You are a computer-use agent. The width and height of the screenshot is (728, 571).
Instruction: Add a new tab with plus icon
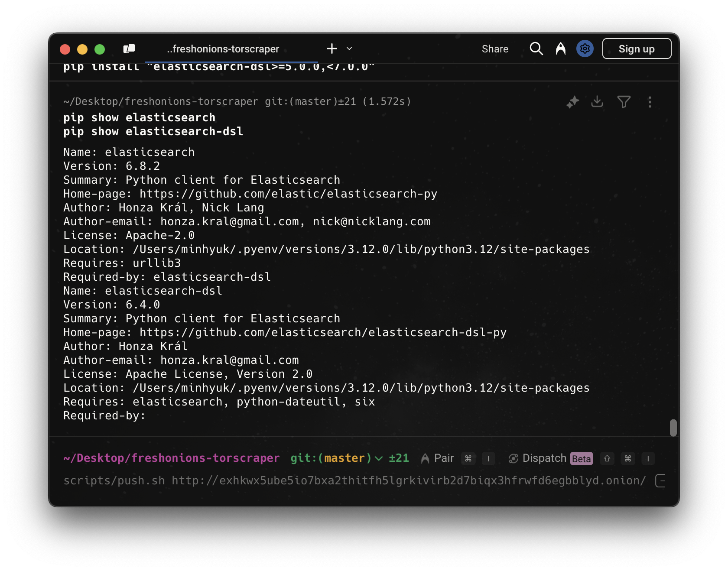pos(332,49)
